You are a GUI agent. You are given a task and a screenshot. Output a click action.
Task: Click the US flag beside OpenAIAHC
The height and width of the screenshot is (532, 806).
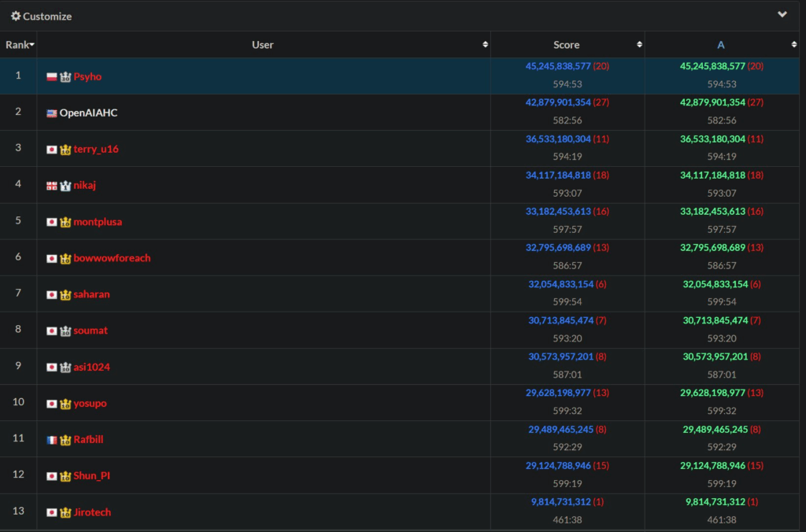[52, 113]
